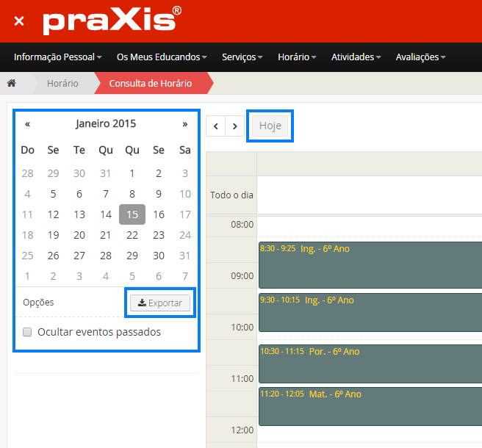Click the Praxis logo
Image resolution: width=482 pixels, height=448 pixels.
(112, 21)
